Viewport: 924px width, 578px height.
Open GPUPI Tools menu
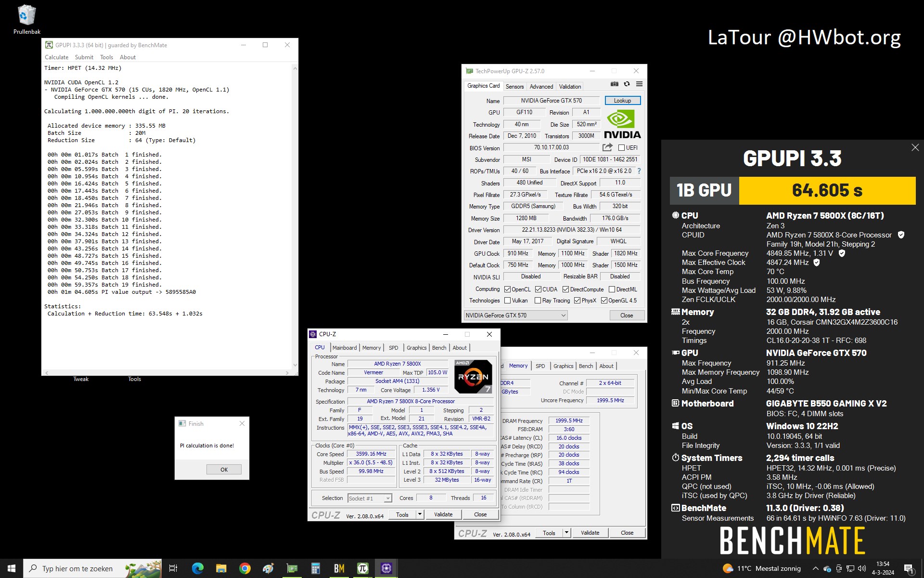coord(106,57)
